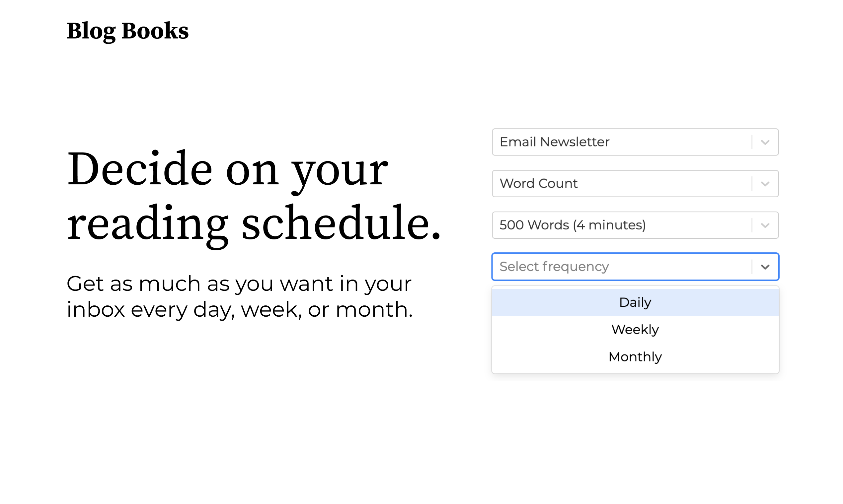Click the divider line in Word Count box
The width and height of the screenshot is (843, 504).
coord(752,184)
